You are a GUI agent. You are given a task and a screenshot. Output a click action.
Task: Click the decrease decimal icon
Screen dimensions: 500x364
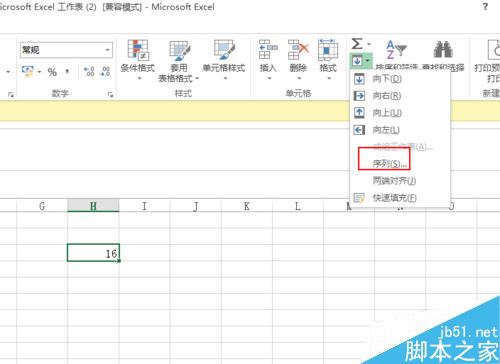(105, 71)
